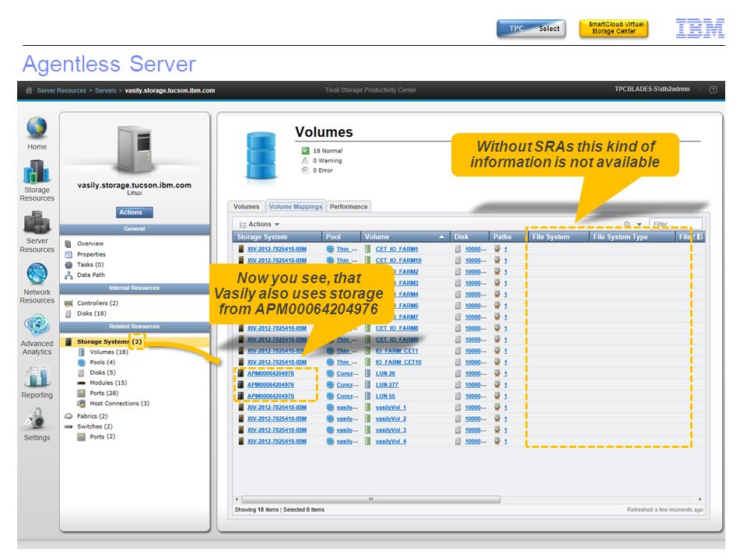
Task: Sort by File System Type column
Action: tap(632, 236)
